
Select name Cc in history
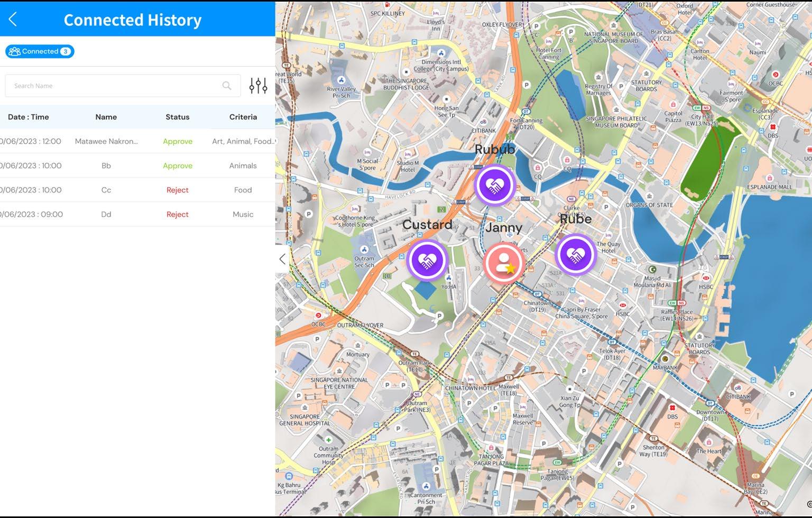point(106,190)
